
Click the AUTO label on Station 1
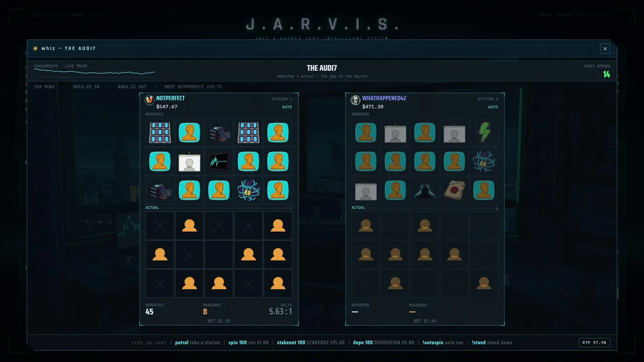[x=287, y=107]
